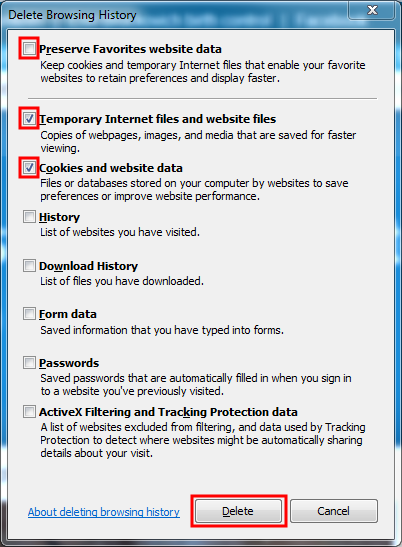Screen dimensions: 402x547
Task: Open the About deleting browsing history link
Action: 104,512
